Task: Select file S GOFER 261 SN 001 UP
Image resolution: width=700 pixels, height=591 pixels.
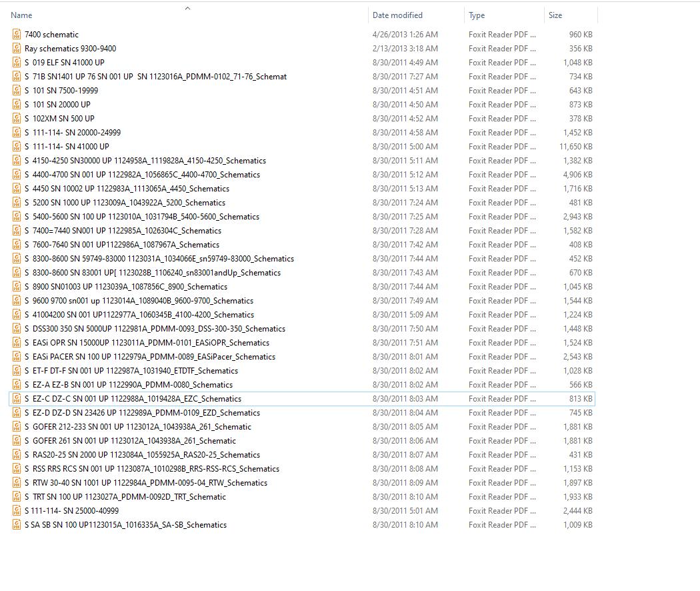Action: [x=302, y=440]
